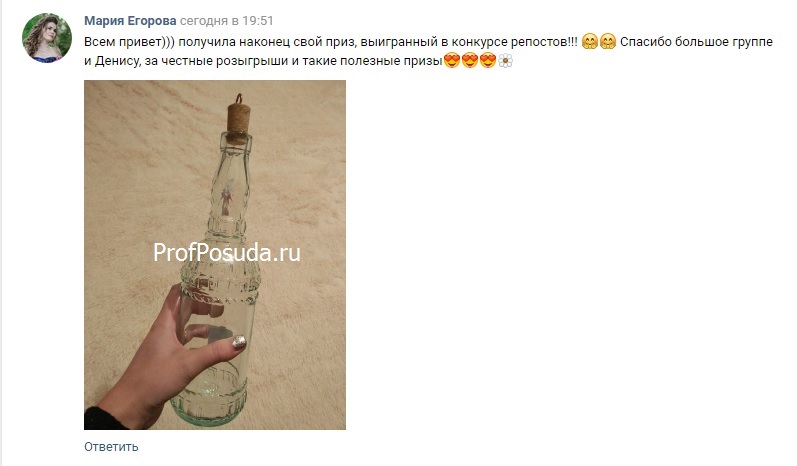Click the ProfPosuda.ru watermark on the photo
The image size is (797, 466).
point(227,253)
